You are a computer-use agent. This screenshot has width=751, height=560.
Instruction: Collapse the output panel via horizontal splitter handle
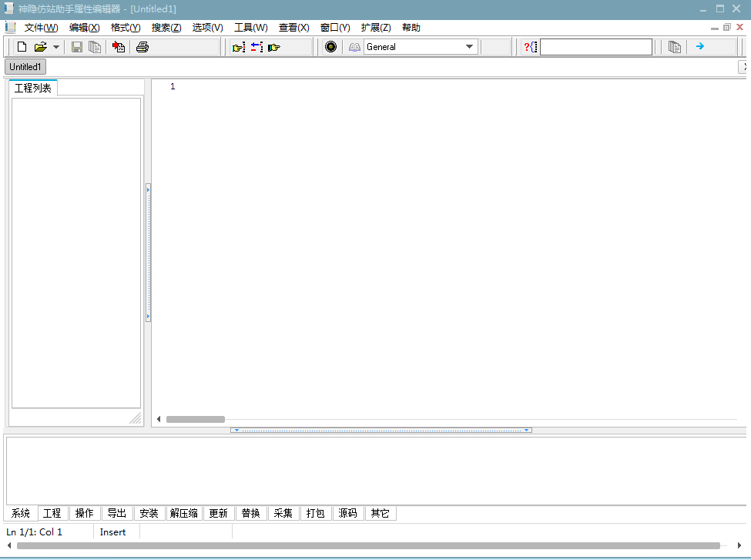click(x=381, y=430)
